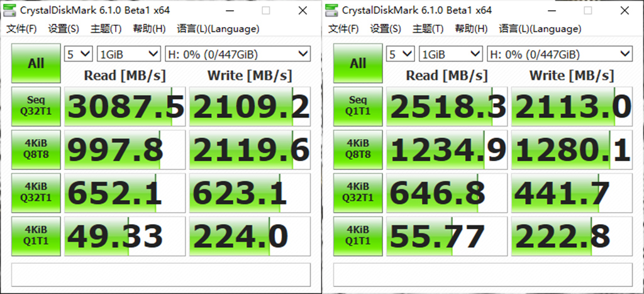The image size is (644, 294).
Task: Open H: drive selector in left window
Action: tap(237, 54)
